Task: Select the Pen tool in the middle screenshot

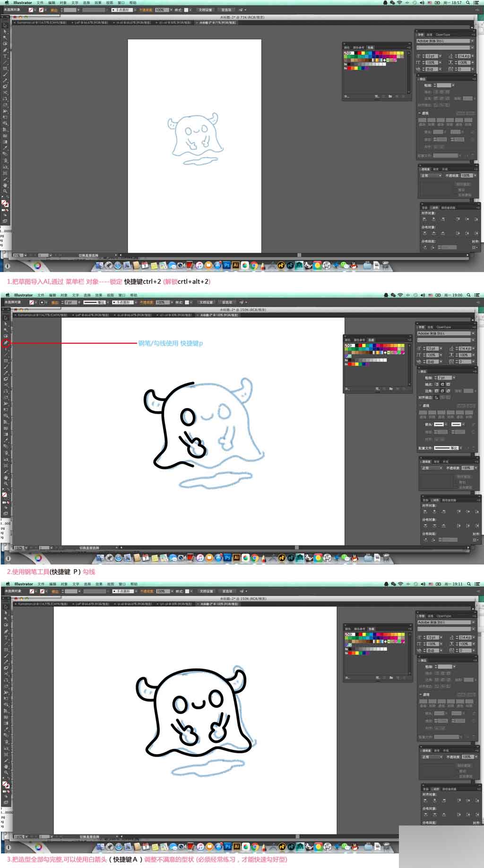Action: click(x=6, y=343)
